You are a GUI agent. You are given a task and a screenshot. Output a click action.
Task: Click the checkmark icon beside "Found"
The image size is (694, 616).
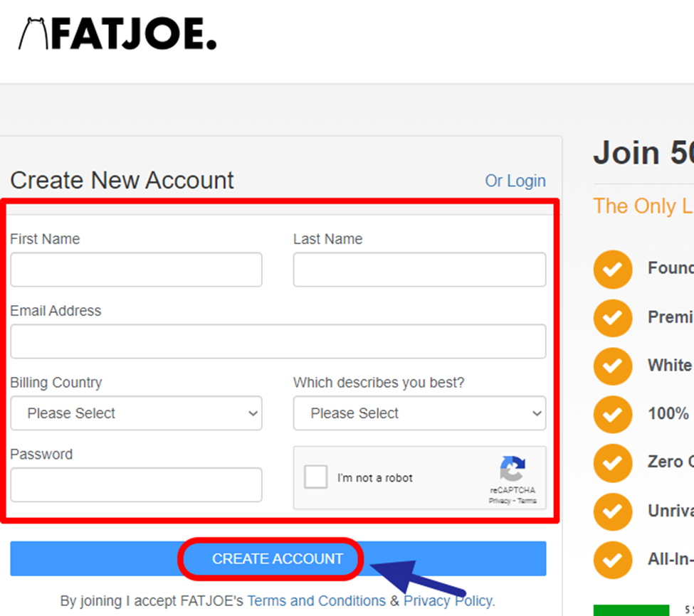click(x=612, y=270)
